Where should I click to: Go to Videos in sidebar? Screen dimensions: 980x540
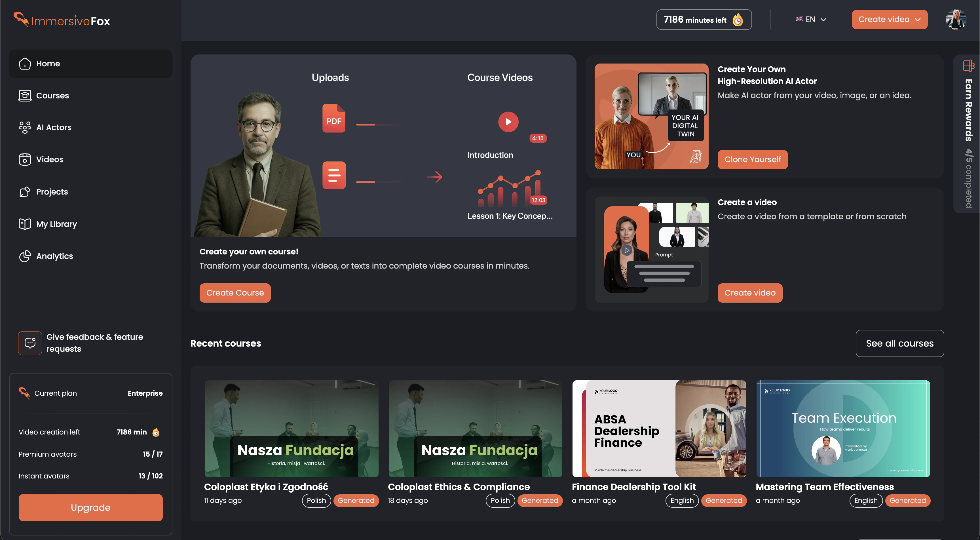tap(49, 159)
